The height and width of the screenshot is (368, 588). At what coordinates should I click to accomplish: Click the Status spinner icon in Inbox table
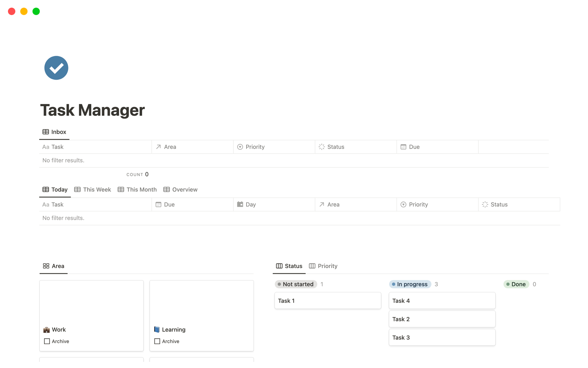pos(322,147)
